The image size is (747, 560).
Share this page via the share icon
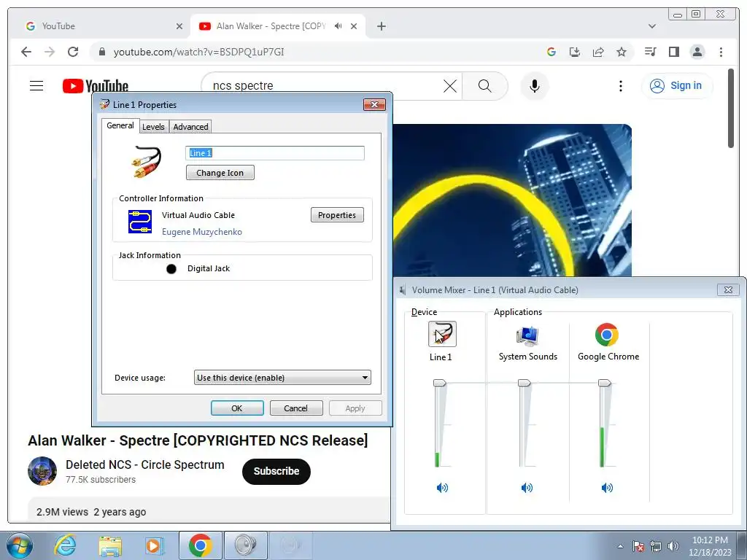598,52
